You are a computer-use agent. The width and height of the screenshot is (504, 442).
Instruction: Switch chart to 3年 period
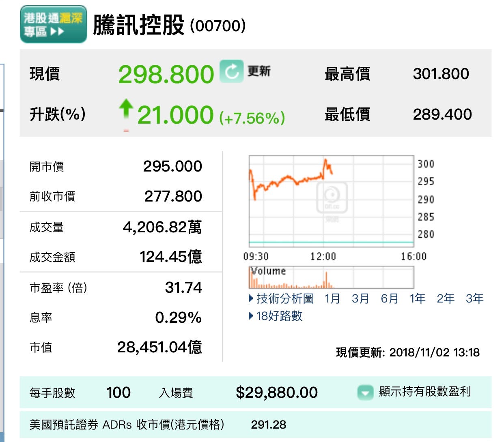474,299
